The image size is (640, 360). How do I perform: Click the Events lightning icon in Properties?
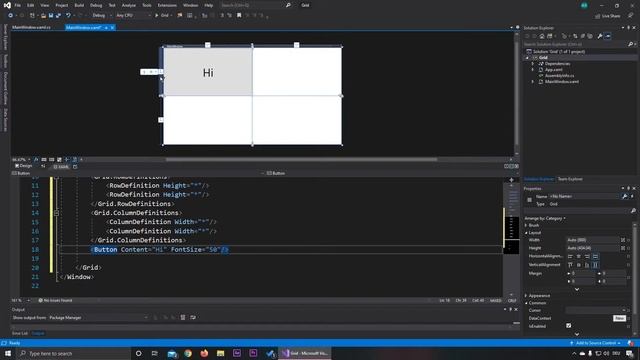click(x=632, y=196)
